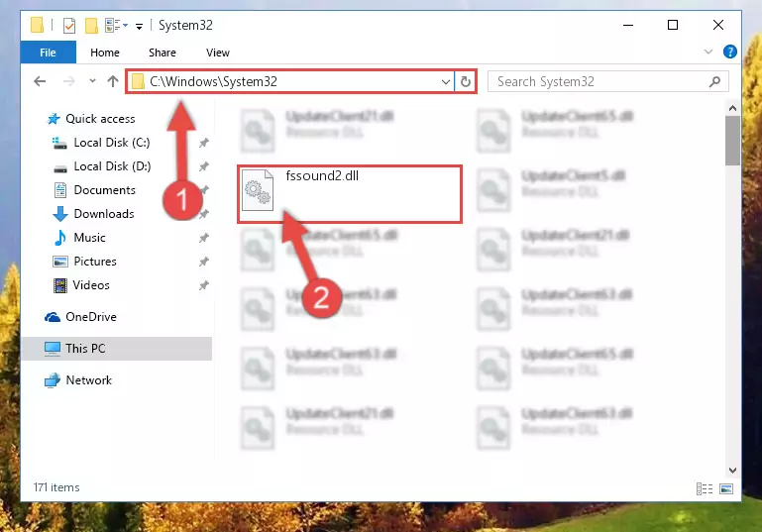Click the Search System32 field
Screen dimensions: 762x532
608,81
